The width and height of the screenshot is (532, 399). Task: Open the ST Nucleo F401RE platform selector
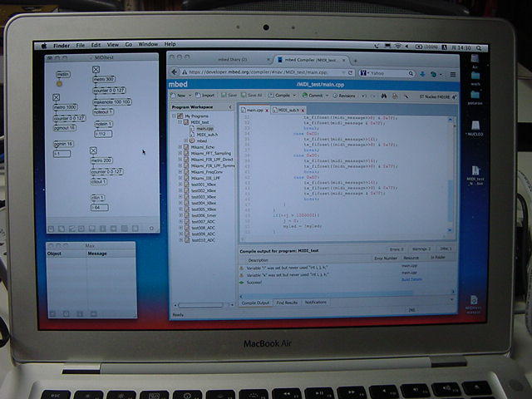[438, 97]
